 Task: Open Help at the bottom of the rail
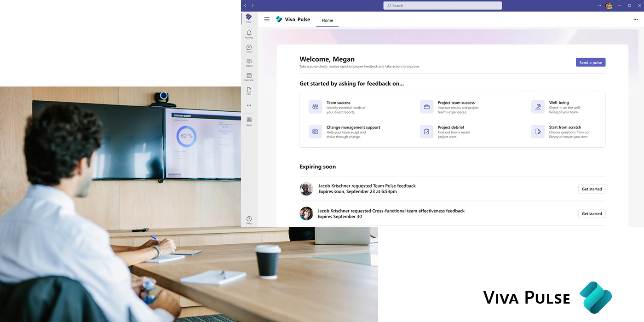[249, 220]
